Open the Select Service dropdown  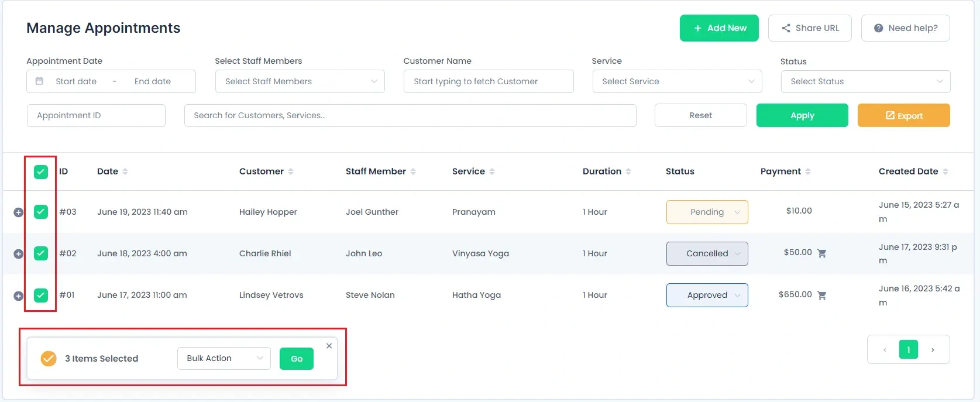tap(678, 81)
